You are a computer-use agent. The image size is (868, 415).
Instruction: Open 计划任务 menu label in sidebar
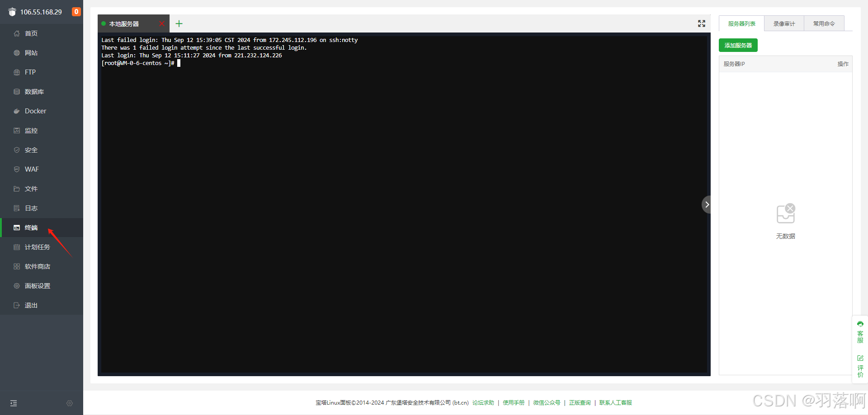(x=38, y=247)
